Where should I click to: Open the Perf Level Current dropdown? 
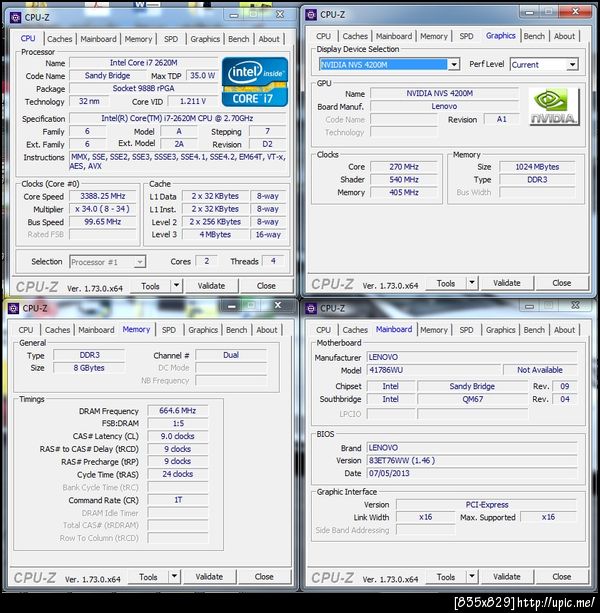coord(572,65)
